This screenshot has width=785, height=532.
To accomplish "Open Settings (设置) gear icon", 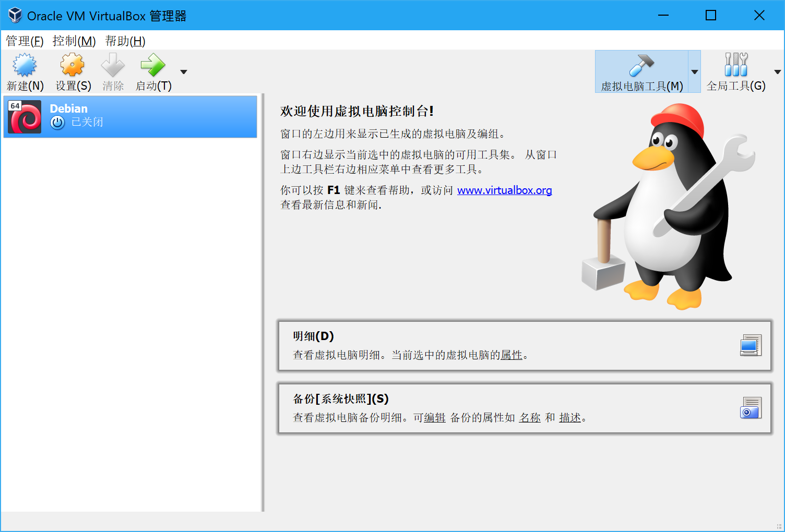I will tap(73, 66).
